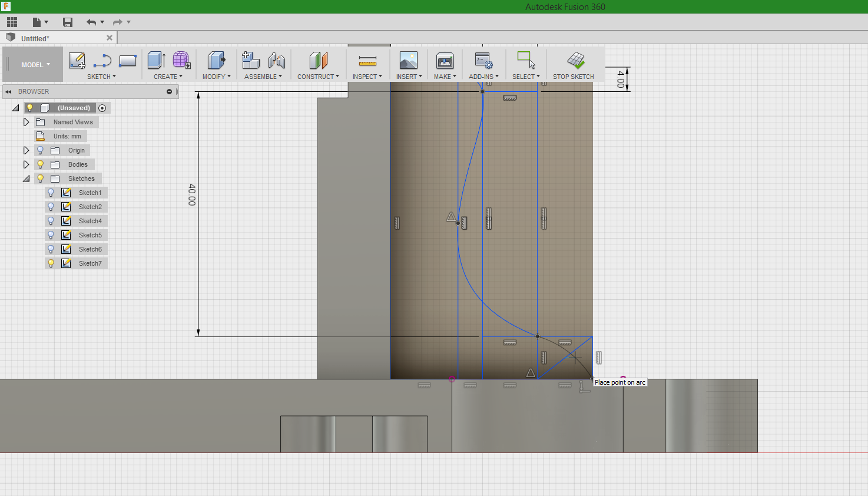Click the Stop Sketch icon
Screen dimensions: 868x496
[x=575, y=60]
